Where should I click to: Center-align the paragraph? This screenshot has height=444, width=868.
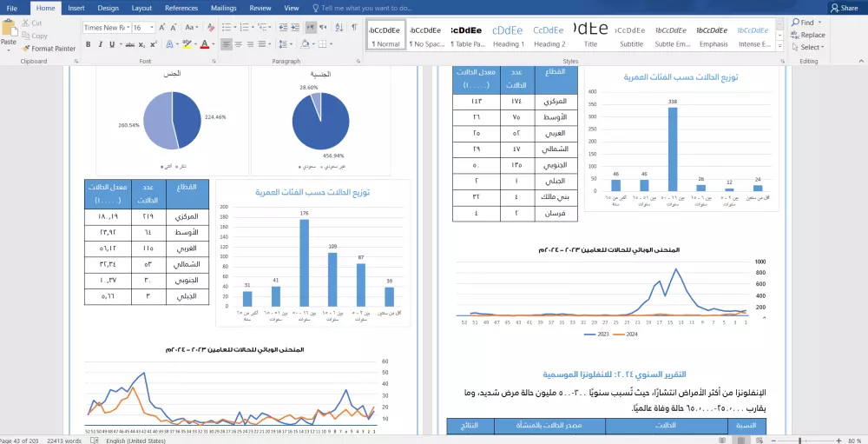click(239, 44)
